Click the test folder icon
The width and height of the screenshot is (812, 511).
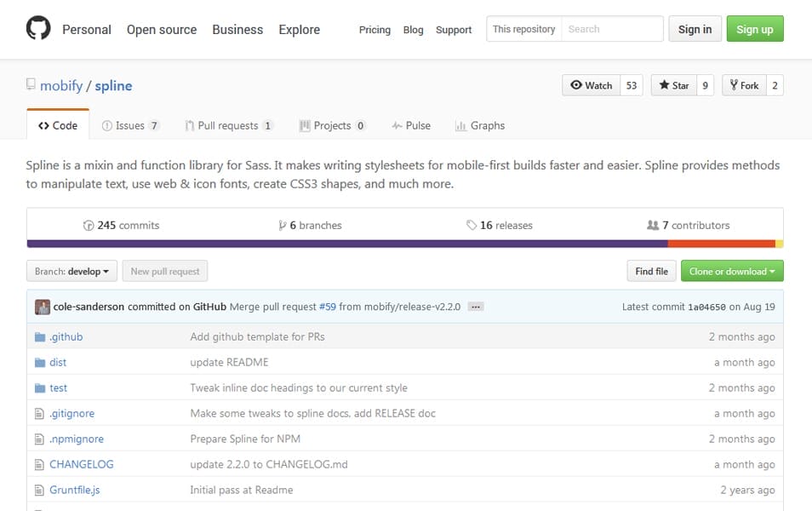point(40,388)
